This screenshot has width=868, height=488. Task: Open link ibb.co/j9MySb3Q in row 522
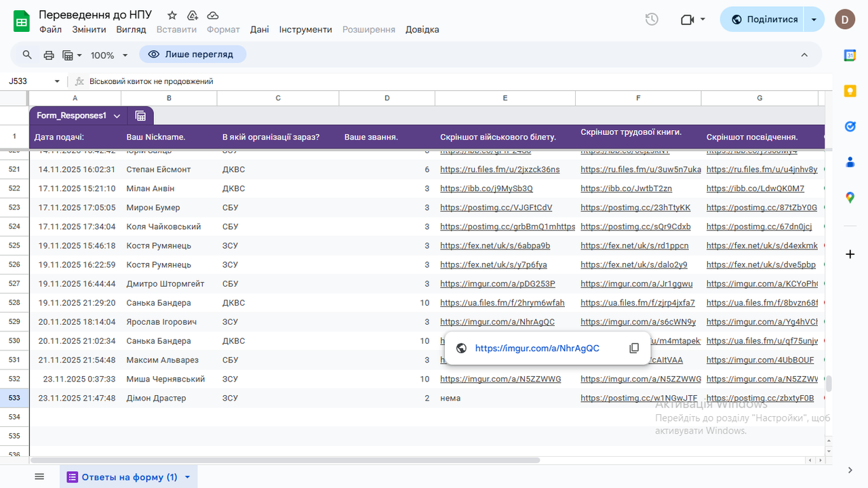click(486, 188)
